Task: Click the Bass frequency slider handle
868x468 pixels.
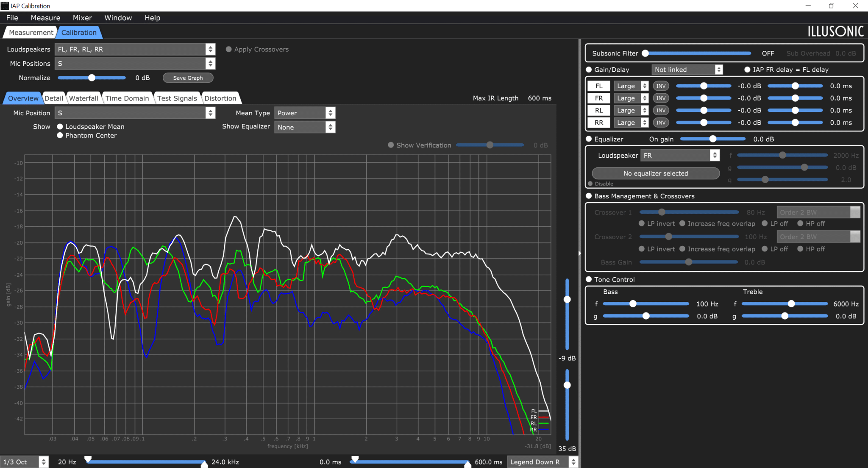Action: pyautogui.click(x=633, y=304)
